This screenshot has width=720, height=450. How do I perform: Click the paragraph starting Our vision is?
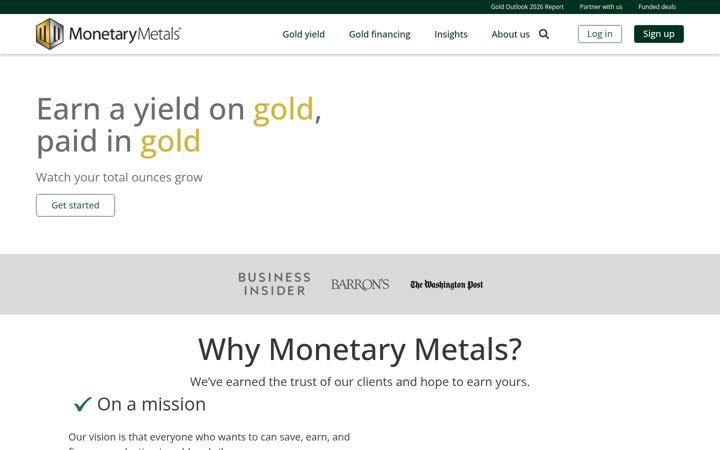pyautogui.click(x=209, y=442)
